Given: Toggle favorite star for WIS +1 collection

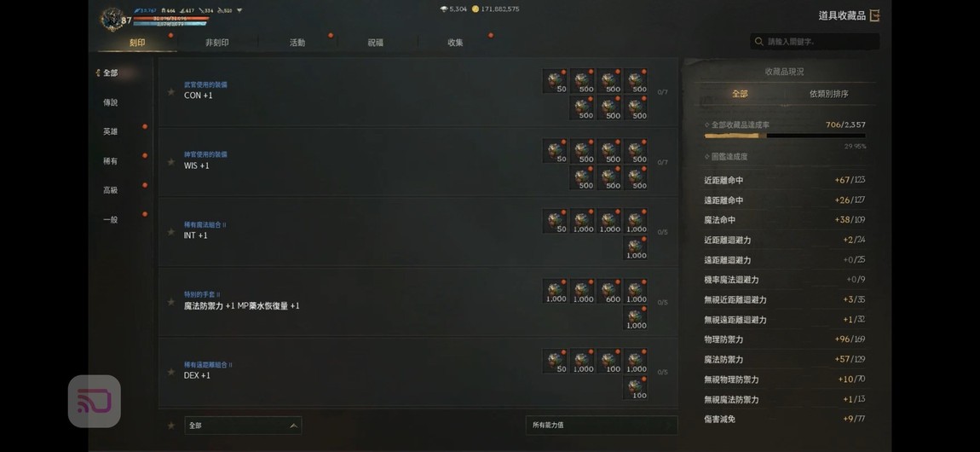Looking at the screenshot, I should pyautogui.click(x=170, y=162).
